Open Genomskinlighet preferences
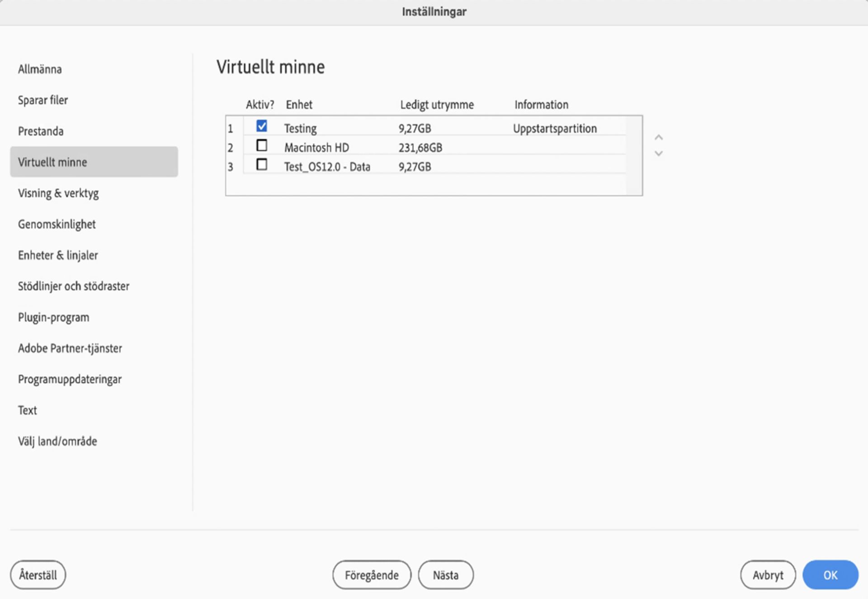 click(57, 225)
